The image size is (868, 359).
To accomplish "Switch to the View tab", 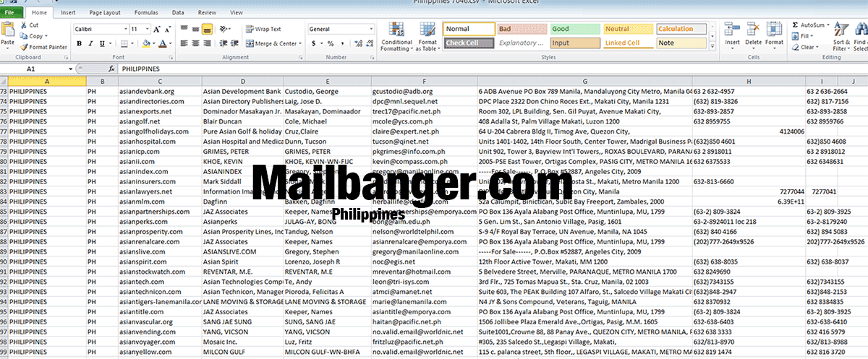I will pos(236,12).
